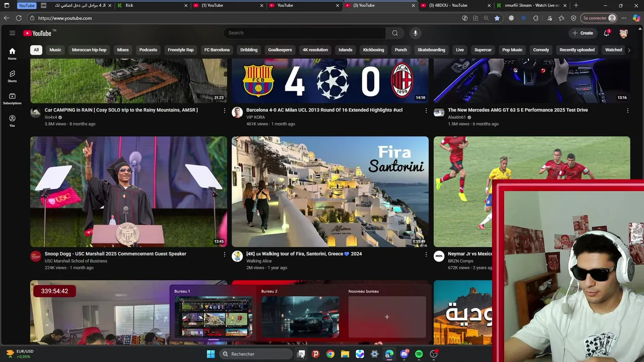Open the Windows Start button
Viewport: 644px width, 362px height.
click(x=211, y=354)
